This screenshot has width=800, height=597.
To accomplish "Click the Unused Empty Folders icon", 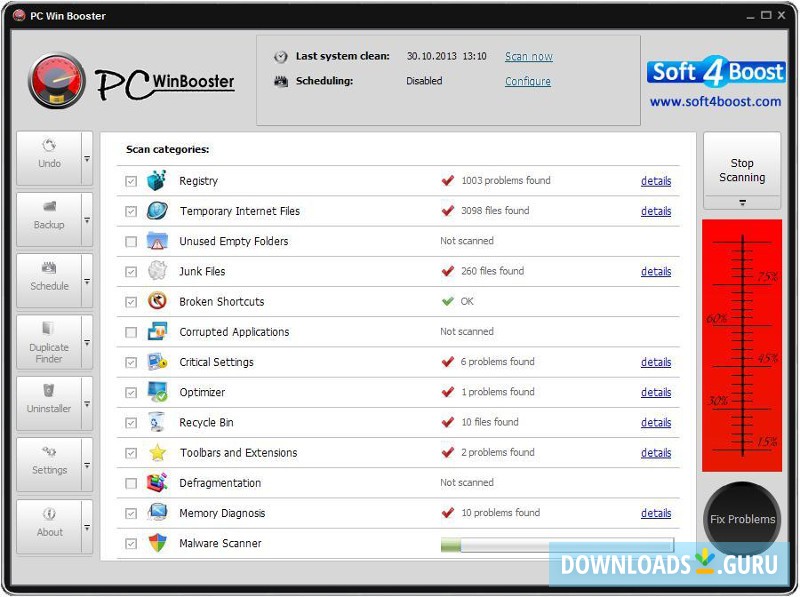I will pyautogui.click(x=157, y=241).
